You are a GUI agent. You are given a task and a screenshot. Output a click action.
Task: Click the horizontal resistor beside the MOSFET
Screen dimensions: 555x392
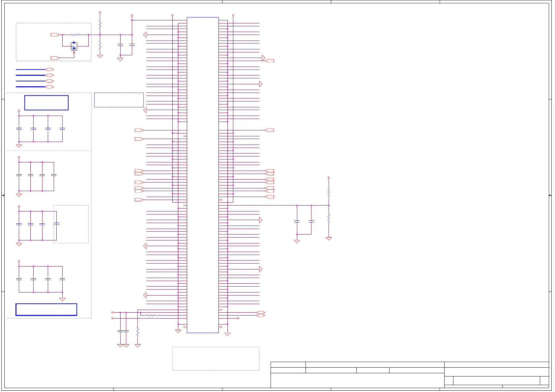click(75, 35)
